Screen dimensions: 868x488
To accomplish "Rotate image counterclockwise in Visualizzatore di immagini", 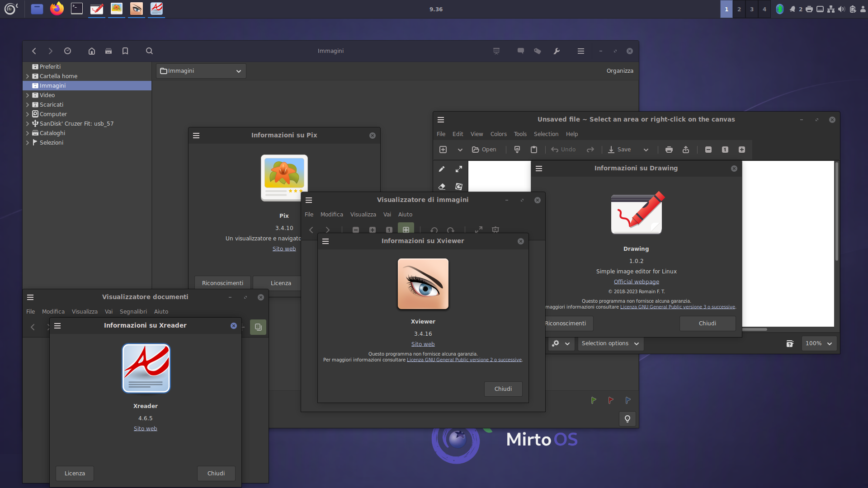I will pos(434,230).
